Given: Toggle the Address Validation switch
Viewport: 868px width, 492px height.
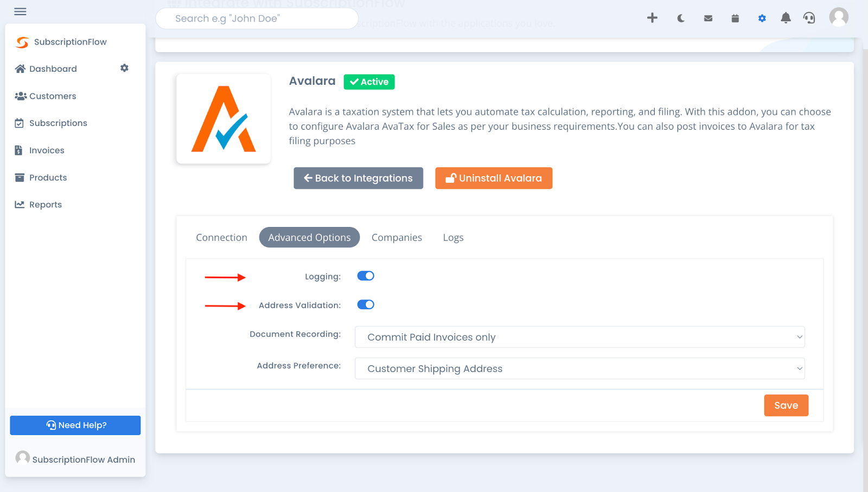Looking at the screenshot, I should (366, 305).
